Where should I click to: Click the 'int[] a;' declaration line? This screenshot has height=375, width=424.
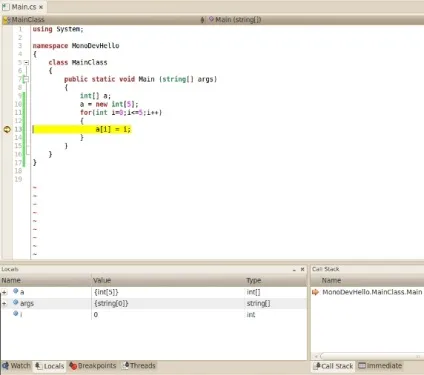point(95,96)
